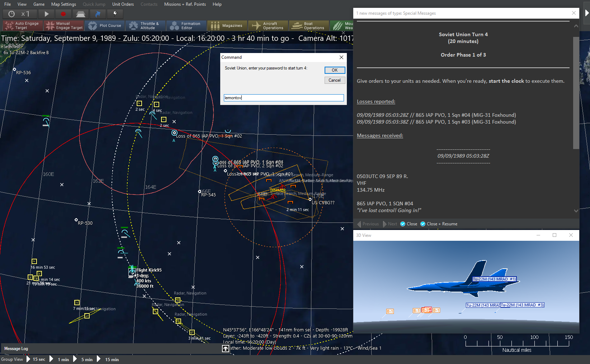Start the simulation with the play button

46,14
